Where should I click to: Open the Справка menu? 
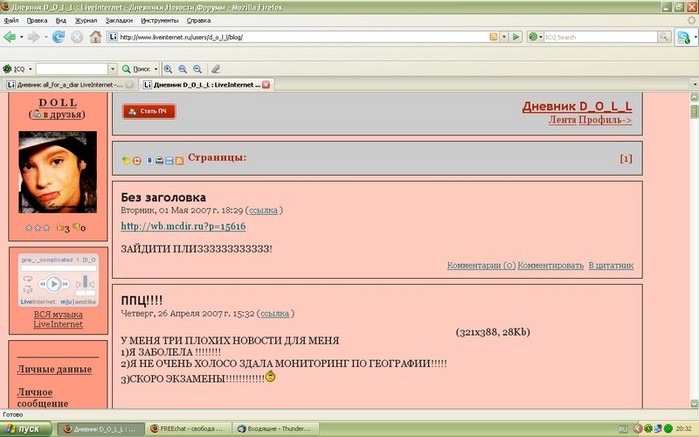[198, 21]
